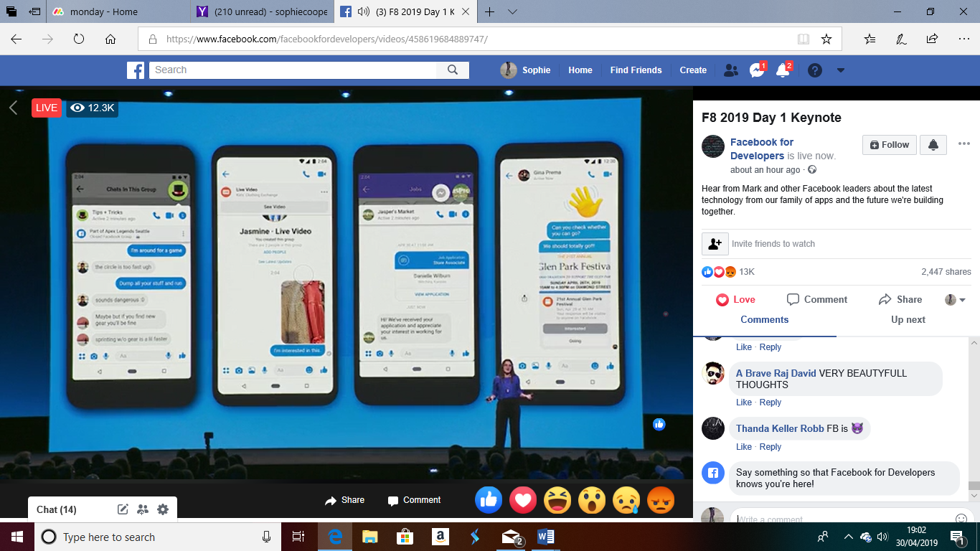Screen dimensions: 980x551
Task: Click the Love button in sidebar
Action: click(736, 300)
